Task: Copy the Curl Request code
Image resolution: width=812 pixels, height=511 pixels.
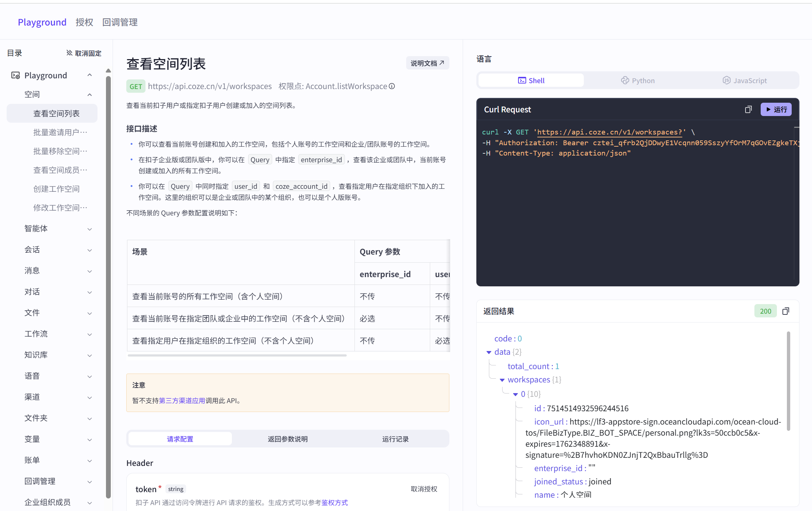Action: [x=748, y=109]
